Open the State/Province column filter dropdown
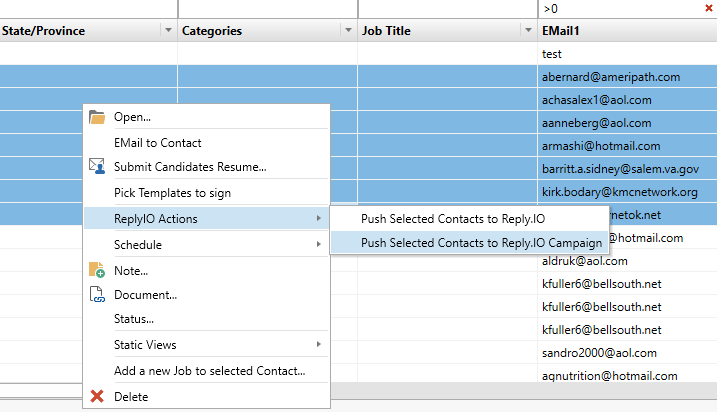The image size is (717, 412). coord(168,30)
